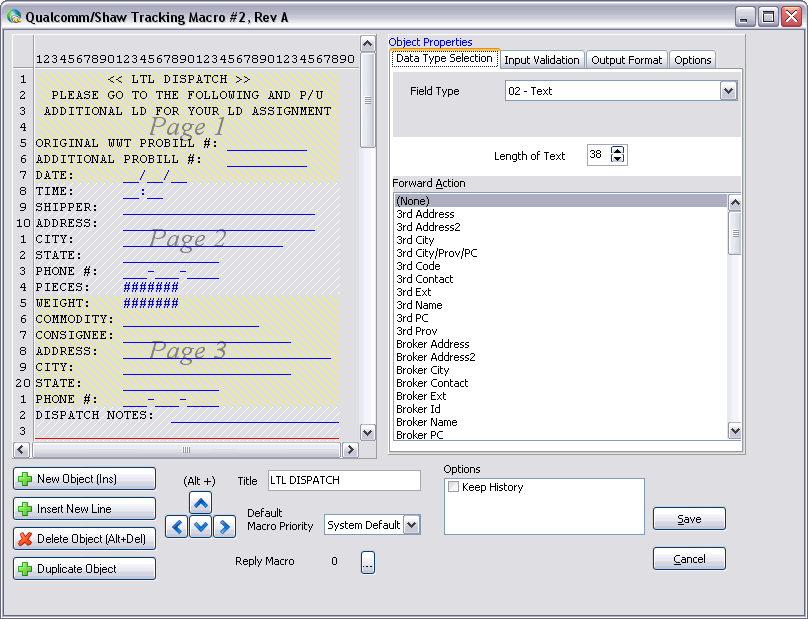The width and height of the screenshot is (808, 619).
Task: Duplicate the selected object
Action: tap(85, 569)
